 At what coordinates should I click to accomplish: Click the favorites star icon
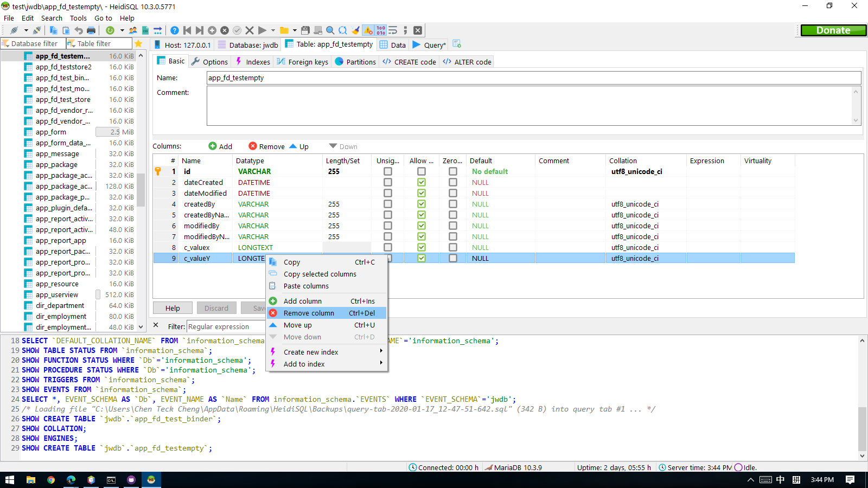click(138, 43)
